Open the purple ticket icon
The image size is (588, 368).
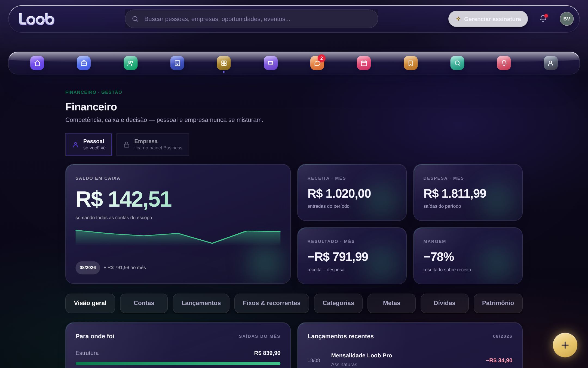[x=271, y=63]
